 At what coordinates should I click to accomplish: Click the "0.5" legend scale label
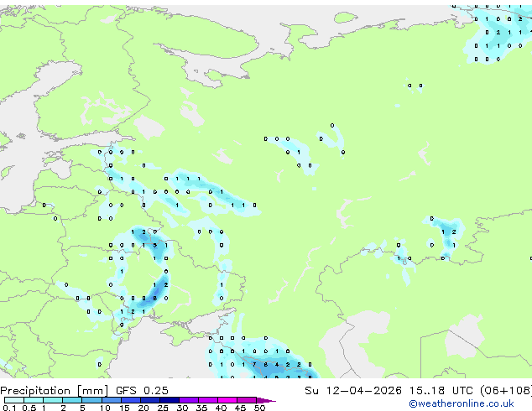pos(29,408)
